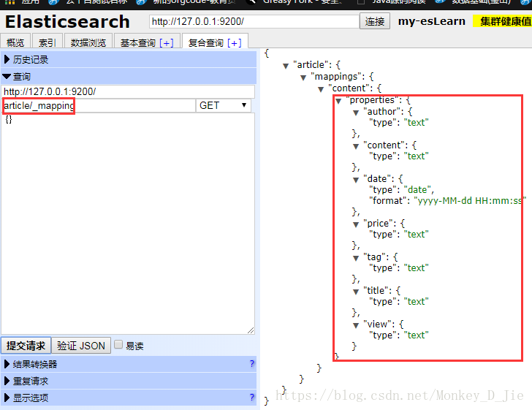Click inside the request body textarea
Viewport: 532px width, 410px height.
coord(128,224)
